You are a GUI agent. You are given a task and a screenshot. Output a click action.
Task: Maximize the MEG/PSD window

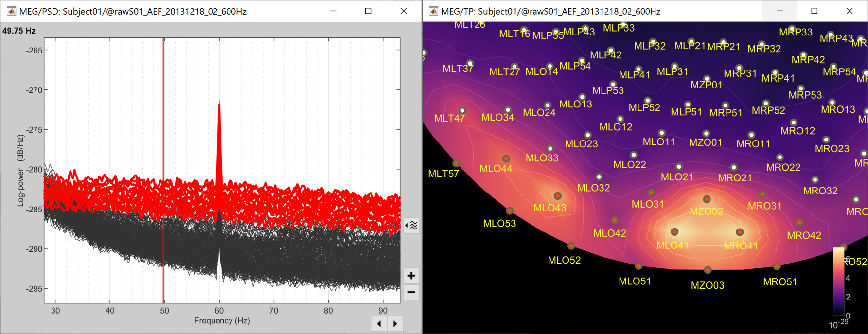[368, 11]
